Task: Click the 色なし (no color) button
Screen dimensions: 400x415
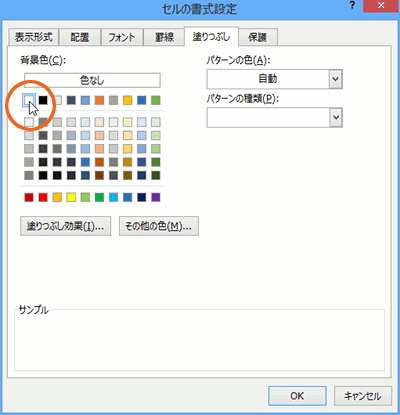Action: (x=92, y=80)
